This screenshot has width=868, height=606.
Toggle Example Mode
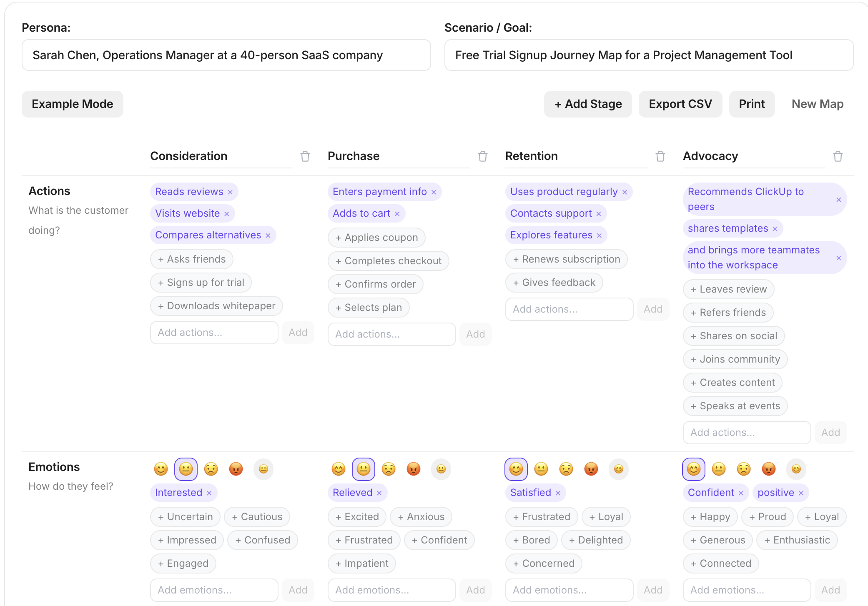click(73, 104)
